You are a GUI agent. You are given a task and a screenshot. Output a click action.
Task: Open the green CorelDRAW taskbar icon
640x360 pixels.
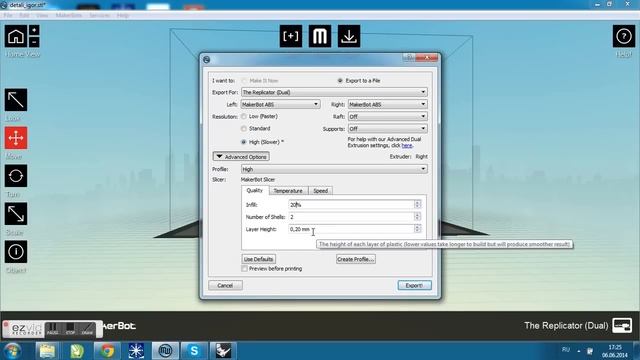pos(77,351)
